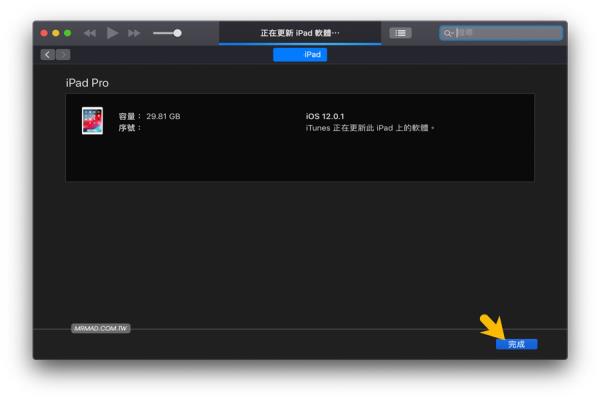Maximize iTunes with the green button
Viewport: 600px width, 400px height.
(x=68, y=33)
